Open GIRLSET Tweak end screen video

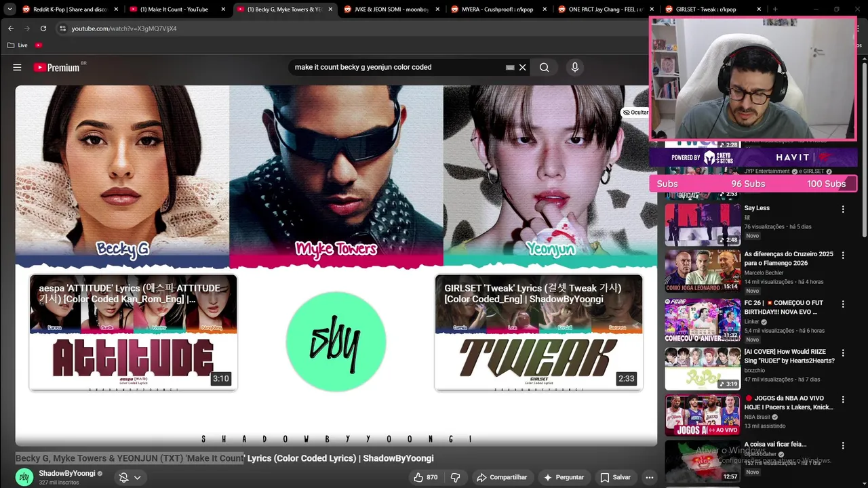(538, 332)
